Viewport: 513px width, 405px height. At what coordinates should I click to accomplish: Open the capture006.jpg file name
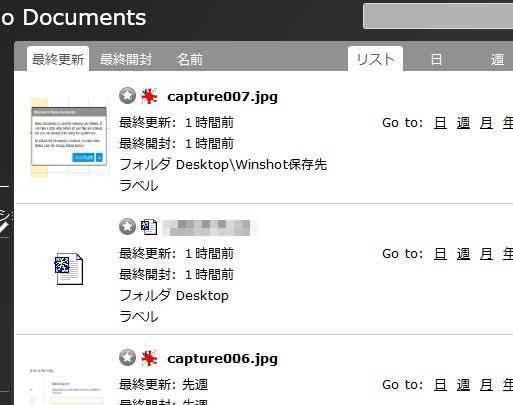pos(222,359)
